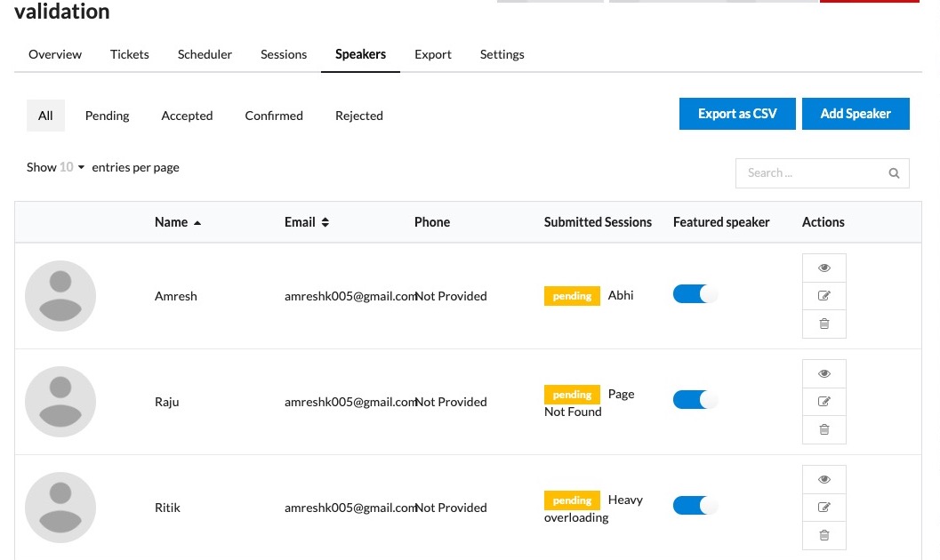Viewport: 940px width, 560px height.
Task: View speaker Ritik details eye icon
Action: pos(824,479)
